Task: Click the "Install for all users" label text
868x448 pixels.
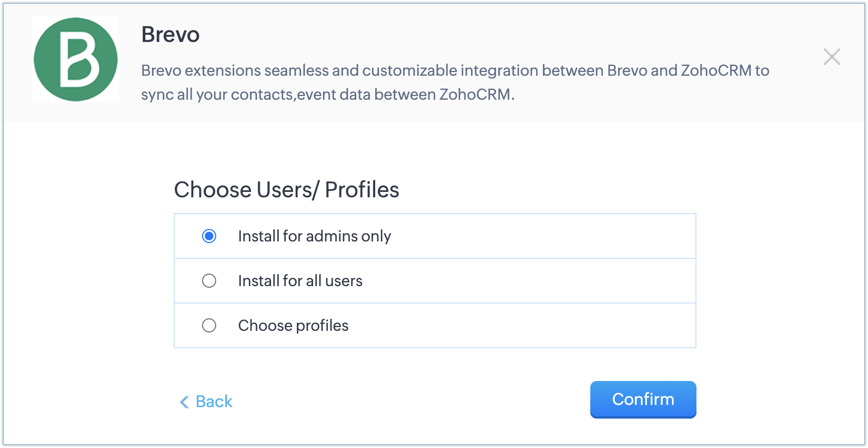Action: click(x=300, y=281)
